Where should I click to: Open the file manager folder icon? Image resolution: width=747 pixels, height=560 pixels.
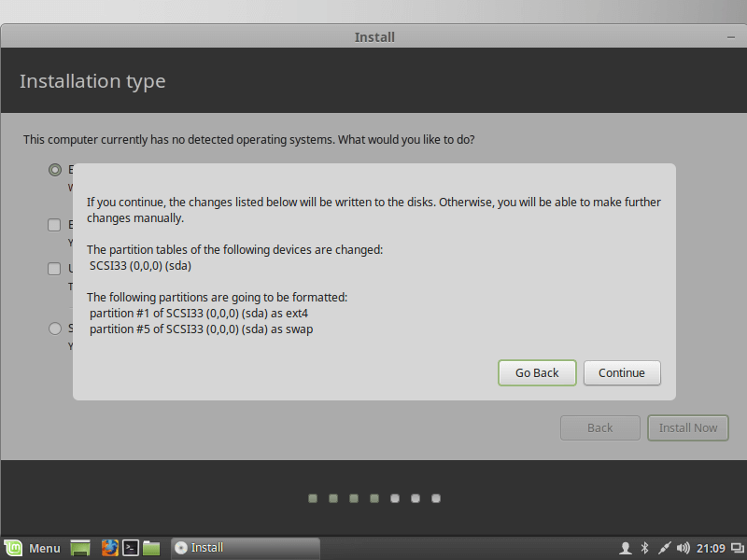[151, 548]
